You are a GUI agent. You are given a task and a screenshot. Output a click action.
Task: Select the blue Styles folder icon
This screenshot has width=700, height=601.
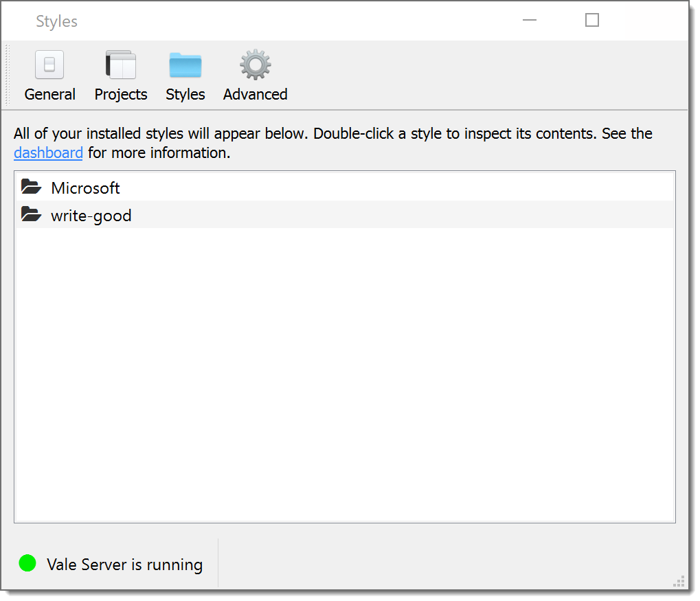coord(185,65)
